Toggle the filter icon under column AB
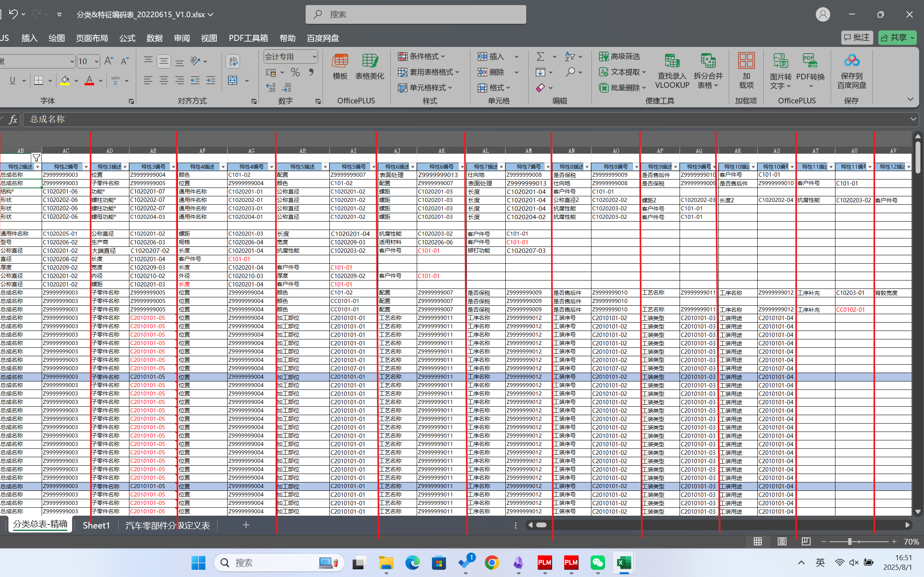Screen dimensions: 924x577 [36, 158]
